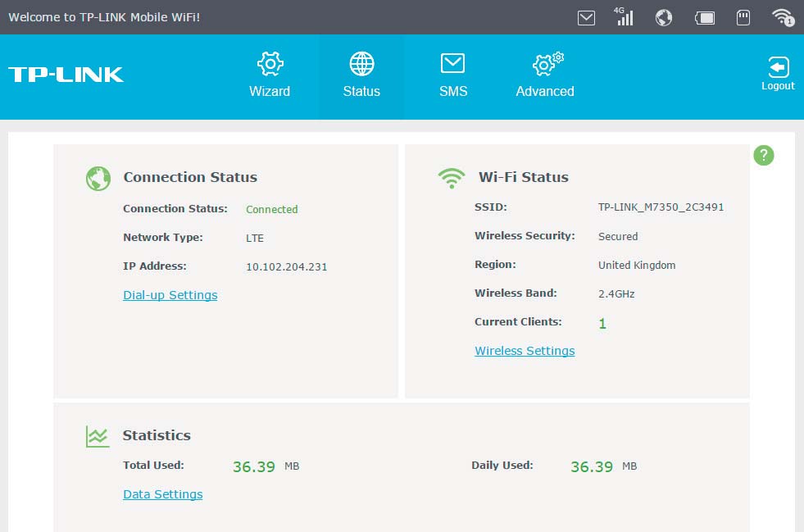The image size is (804, 532).
Task: Click the Wi-Fi clients icon in top bar
Action: (x=783, y=17)
